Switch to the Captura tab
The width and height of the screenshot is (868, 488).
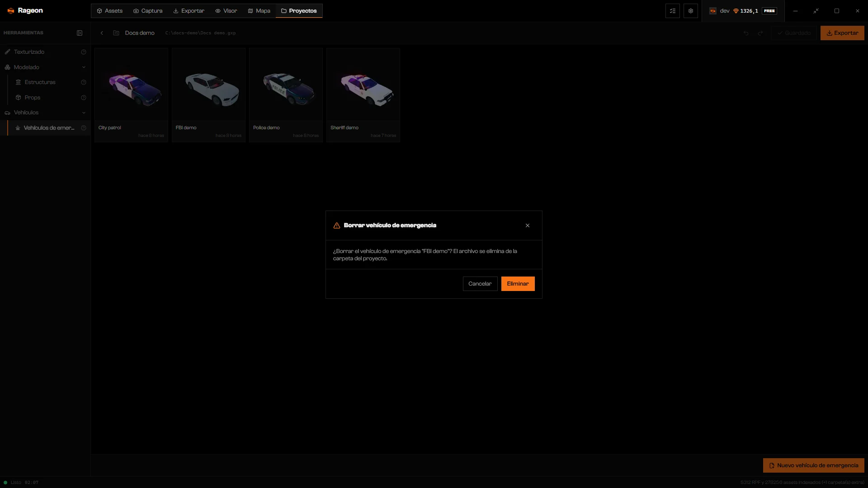(x=148, y=11)
